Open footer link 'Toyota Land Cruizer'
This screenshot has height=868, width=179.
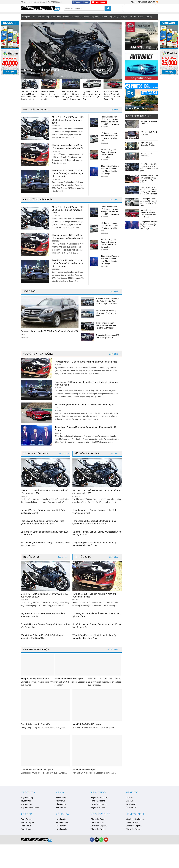[x=30, y=807]
